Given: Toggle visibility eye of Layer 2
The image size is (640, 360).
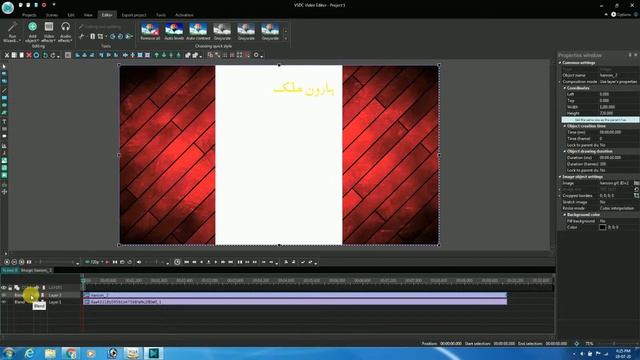Looking at the screenshot, I should pyautogui.click(x=4, y=295).
